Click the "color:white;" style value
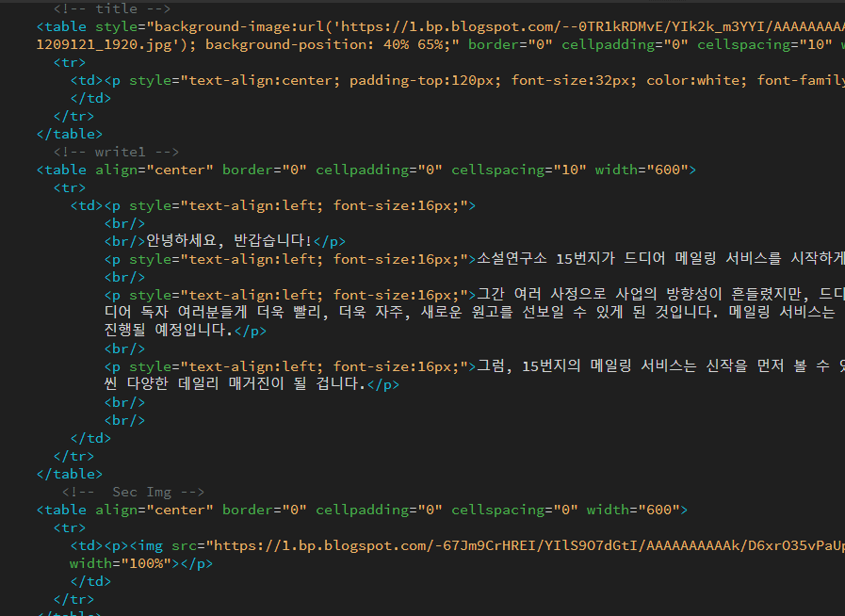 [697, 80]
